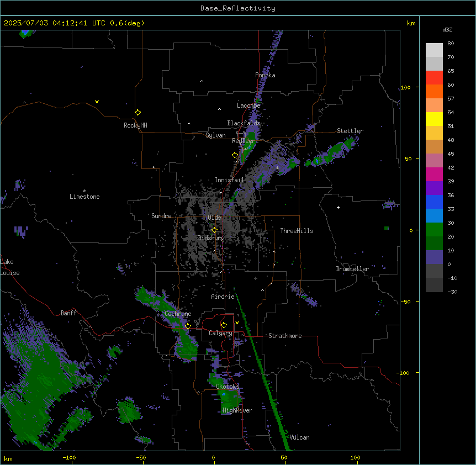Click the Calgary city label
Viewport: 476px width, 465px height.
[220, 333]
